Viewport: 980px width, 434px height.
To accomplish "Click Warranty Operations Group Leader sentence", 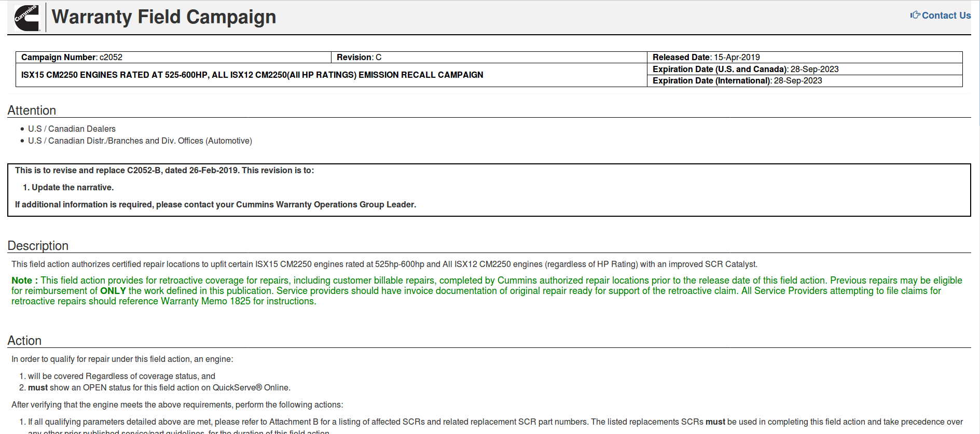I will pyautogui.click(x=215, y=204).
